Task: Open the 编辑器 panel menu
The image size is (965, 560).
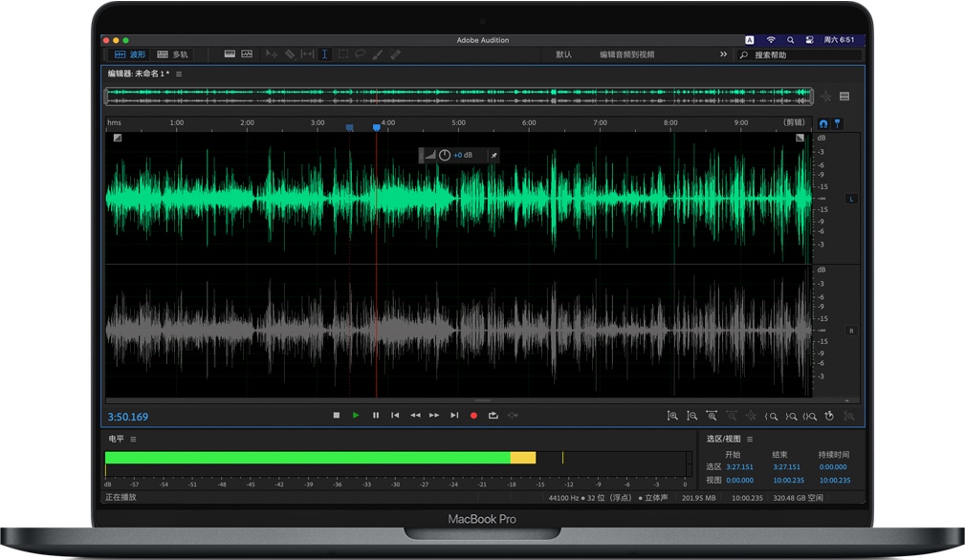Action: coord(178,73)
